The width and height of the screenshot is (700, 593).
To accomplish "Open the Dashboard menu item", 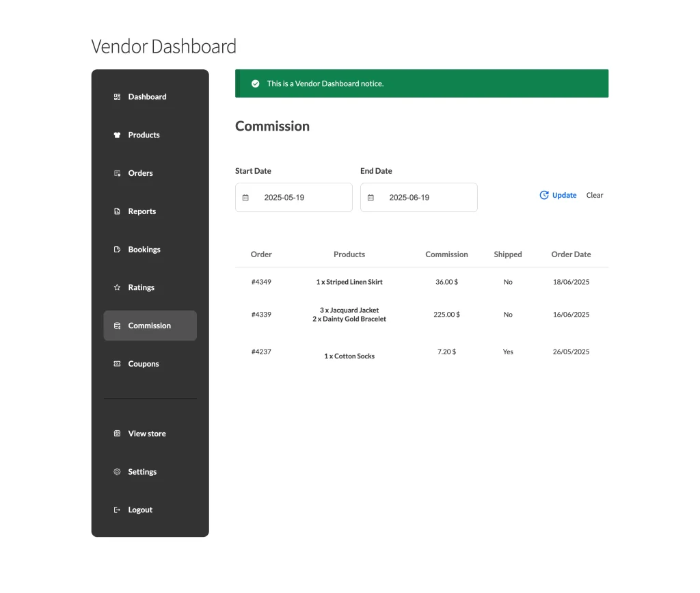I will 150,97.
